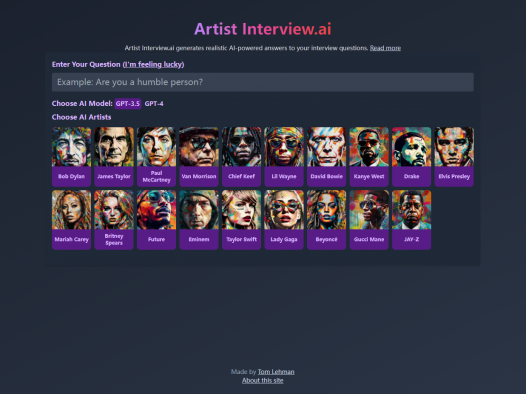Select the Drake artist card
526x394 pixels.
(x=412, y=157)
